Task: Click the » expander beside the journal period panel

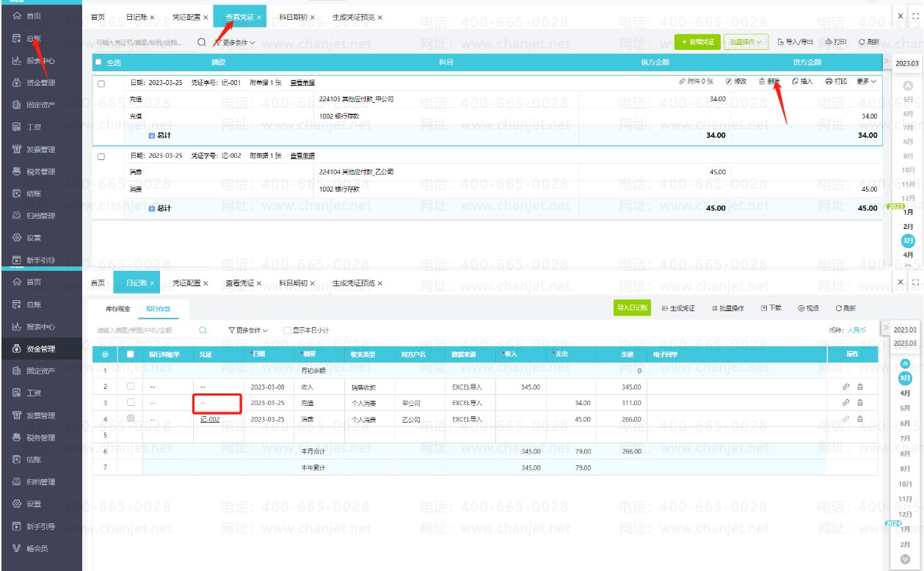Action: pyautogui.click(x=886, y=328)
